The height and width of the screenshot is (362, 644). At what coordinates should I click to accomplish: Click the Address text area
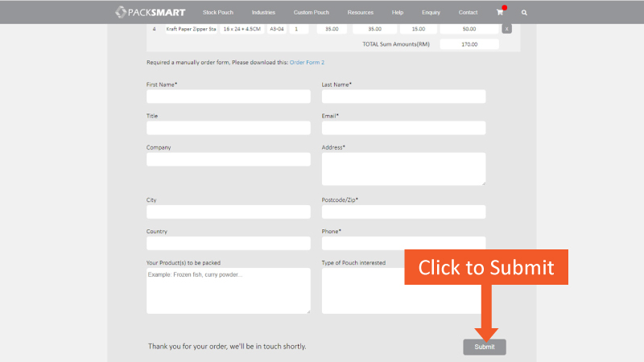403,169
